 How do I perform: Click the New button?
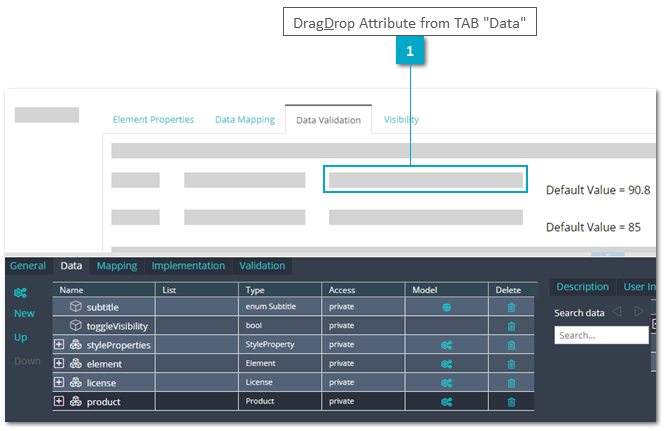pos(24,313)
